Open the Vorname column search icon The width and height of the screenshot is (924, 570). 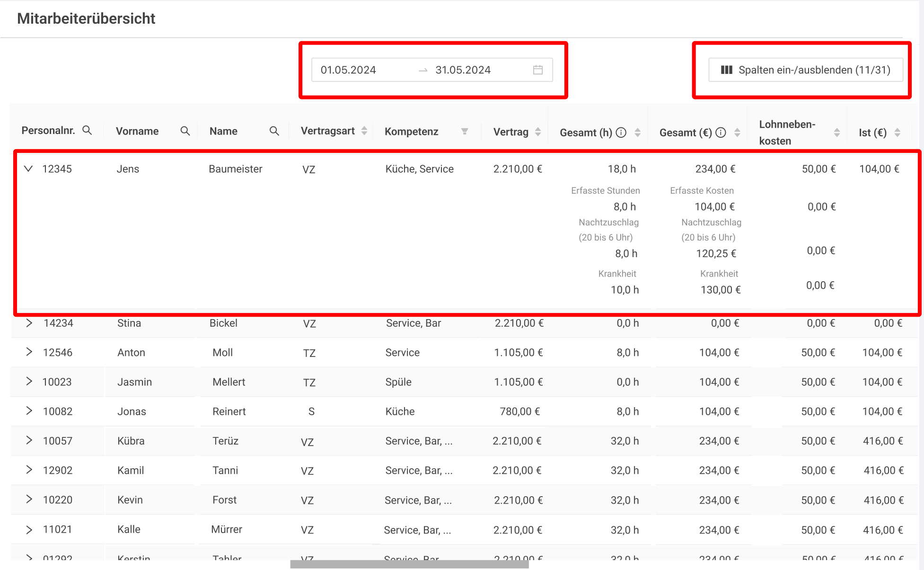pyautogui.click(x=185, y=131)
